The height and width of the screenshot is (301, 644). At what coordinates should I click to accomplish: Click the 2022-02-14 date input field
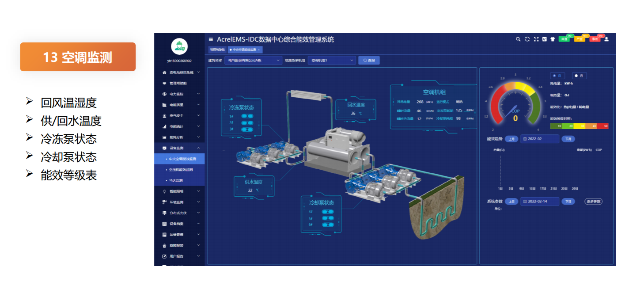pos(540,201)
